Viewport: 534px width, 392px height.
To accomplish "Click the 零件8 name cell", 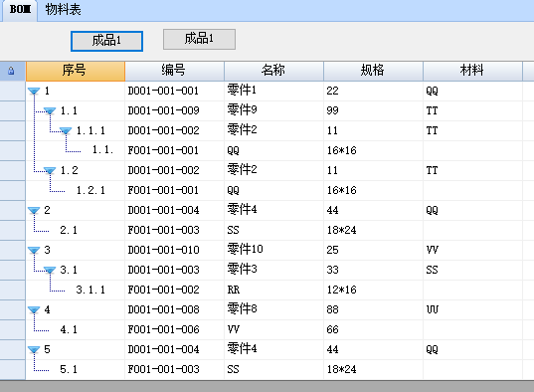I will 273,309.
